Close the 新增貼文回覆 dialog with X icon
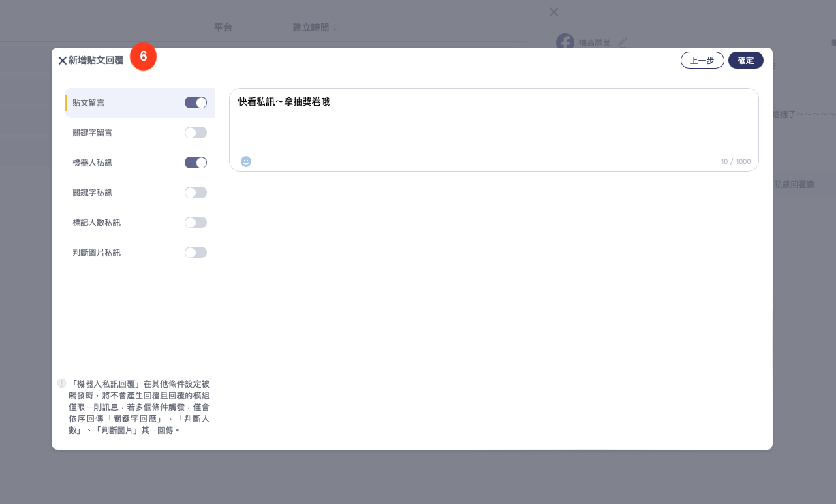This screenshot has height=504, width=836. 62,61
